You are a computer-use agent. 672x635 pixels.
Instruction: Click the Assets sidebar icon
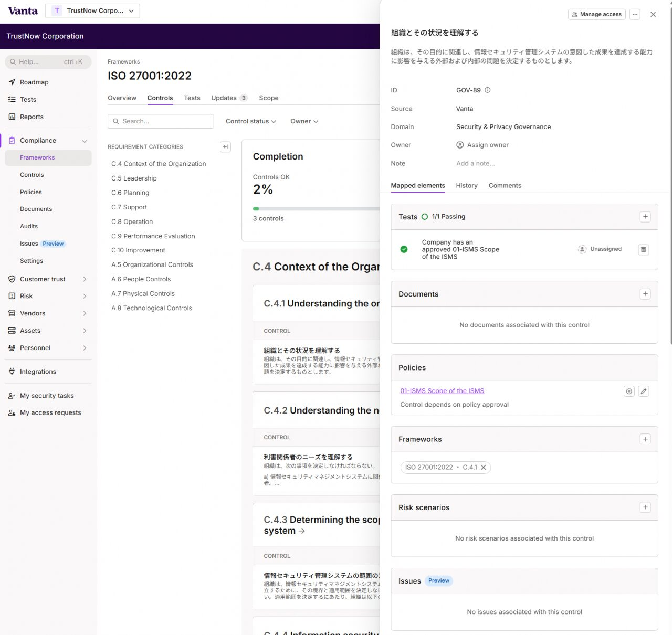(x=12, y=331)
